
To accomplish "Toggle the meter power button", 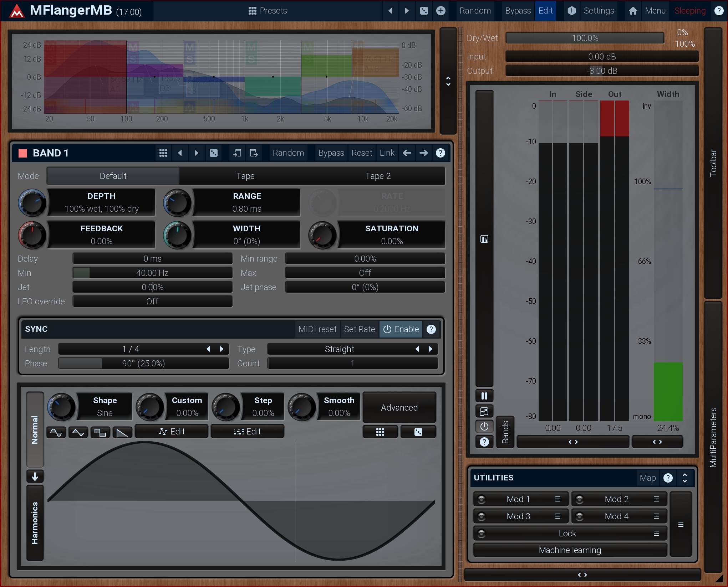I will point(484,427).
